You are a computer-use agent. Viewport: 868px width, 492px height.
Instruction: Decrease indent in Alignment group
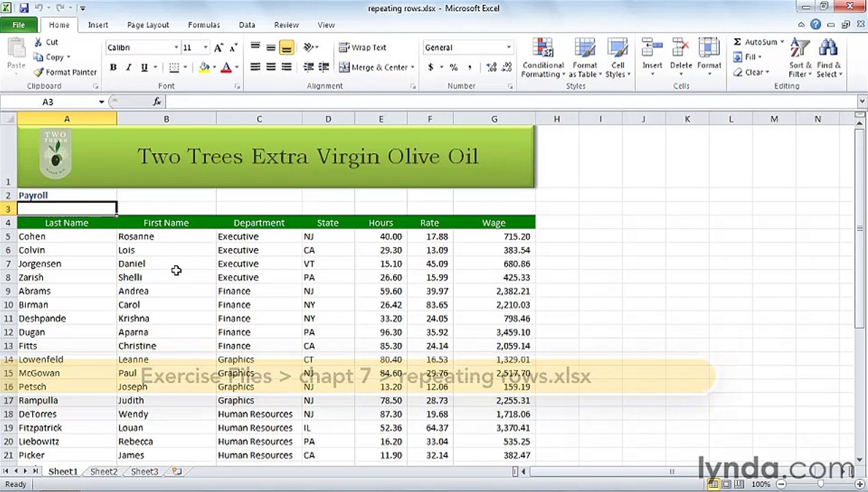pyautogui.click(x=308, y=67)
